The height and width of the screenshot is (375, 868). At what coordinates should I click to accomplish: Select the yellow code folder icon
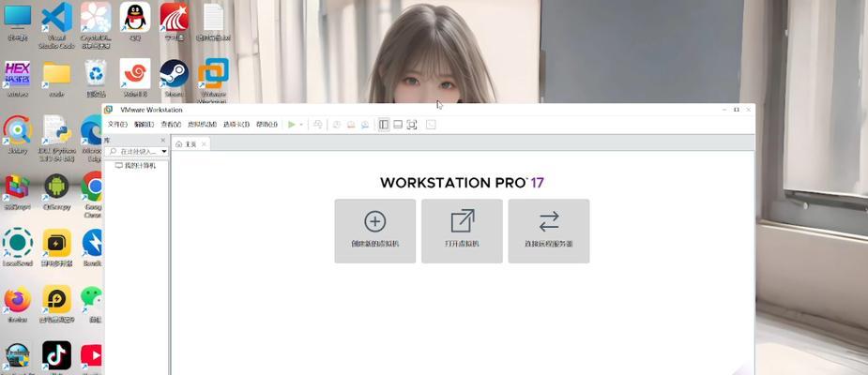[56, 79]
